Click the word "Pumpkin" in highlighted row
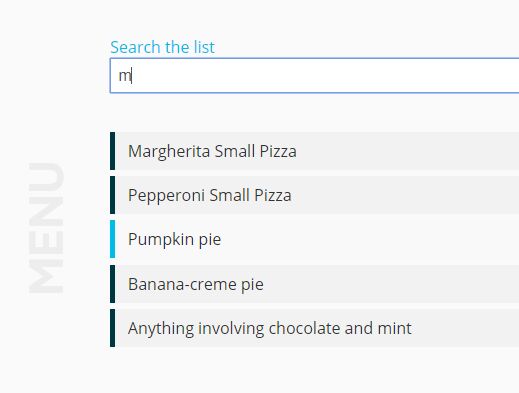The image size is (519, 393). pos(161,240)
